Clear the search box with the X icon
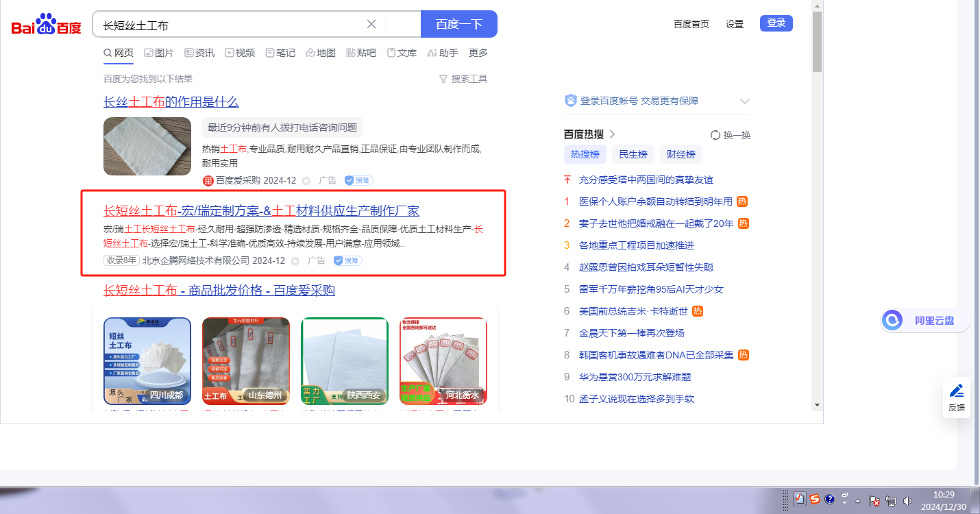The height and width of the screenshot is (514, 980). point(371,24)
